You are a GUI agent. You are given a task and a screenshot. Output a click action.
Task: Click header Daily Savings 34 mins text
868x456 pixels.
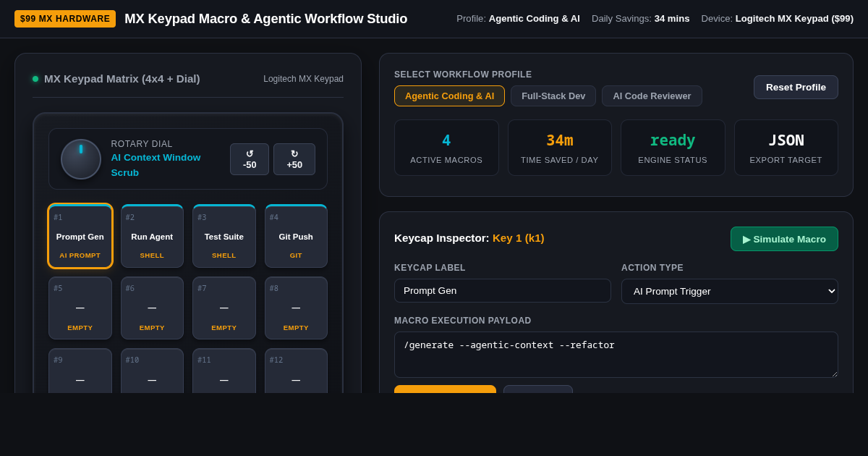641,19
